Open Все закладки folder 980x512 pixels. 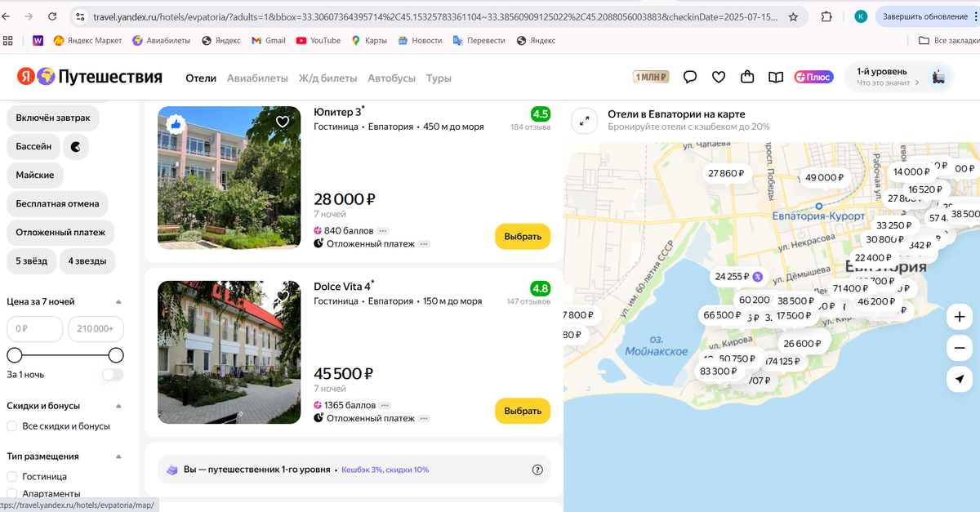click(947, 40)
